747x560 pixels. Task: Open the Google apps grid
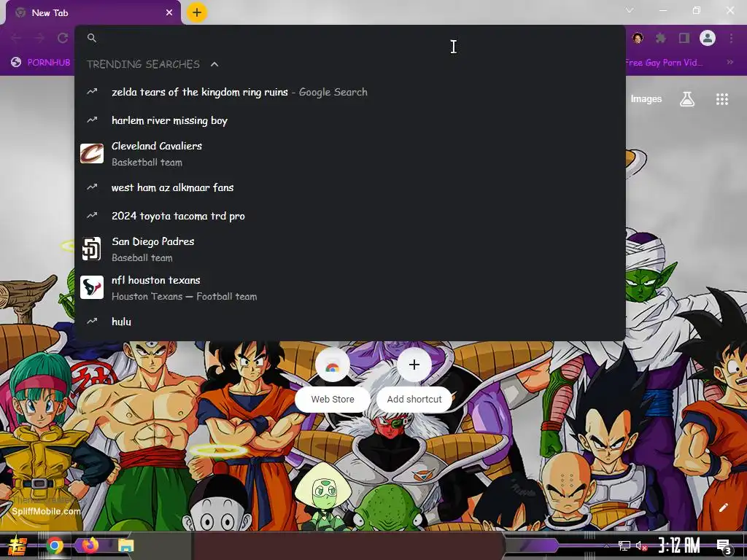pyautogui.click(x=722, y=99)
